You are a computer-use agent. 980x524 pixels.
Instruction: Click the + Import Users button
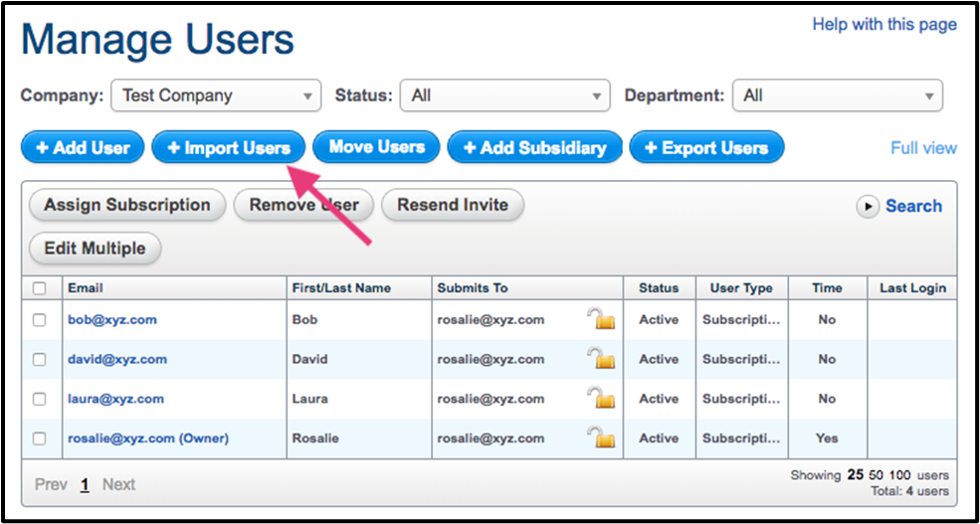tap(229, 148)
